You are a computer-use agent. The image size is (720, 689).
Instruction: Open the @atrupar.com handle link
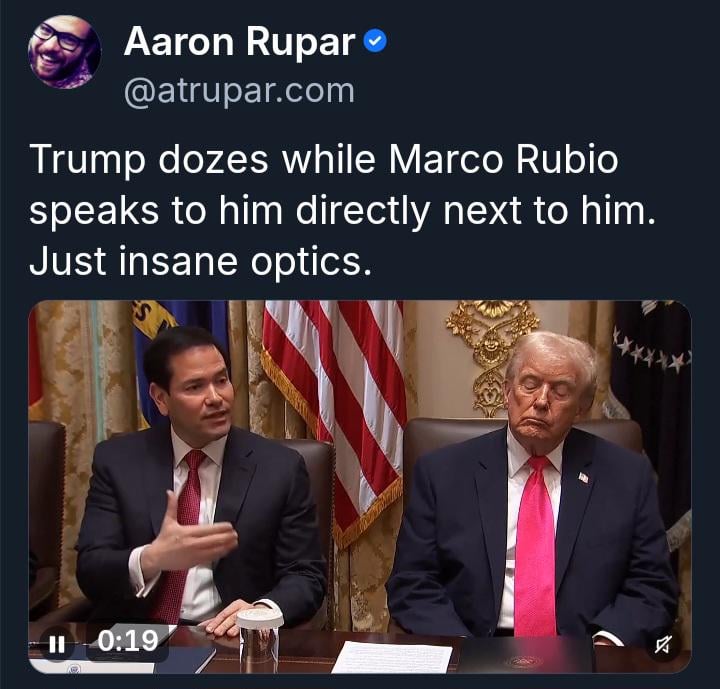point(239,91)
